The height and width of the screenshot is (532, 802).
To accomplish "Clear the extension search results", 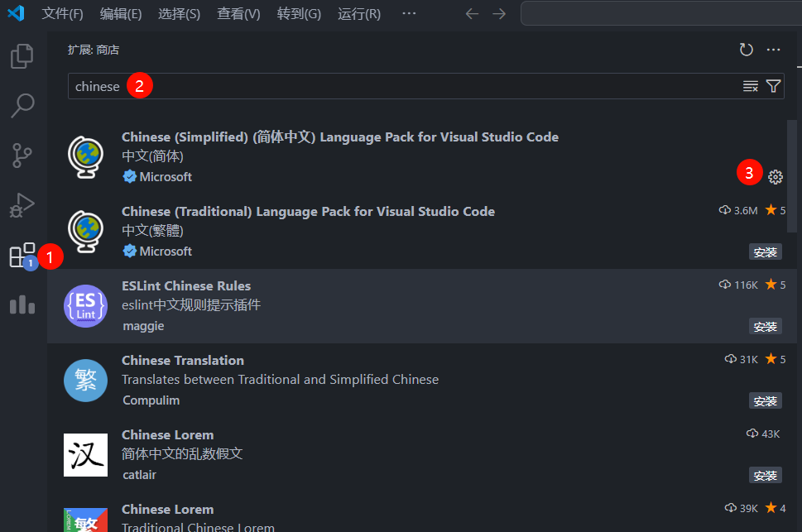I will click(751, 86).
